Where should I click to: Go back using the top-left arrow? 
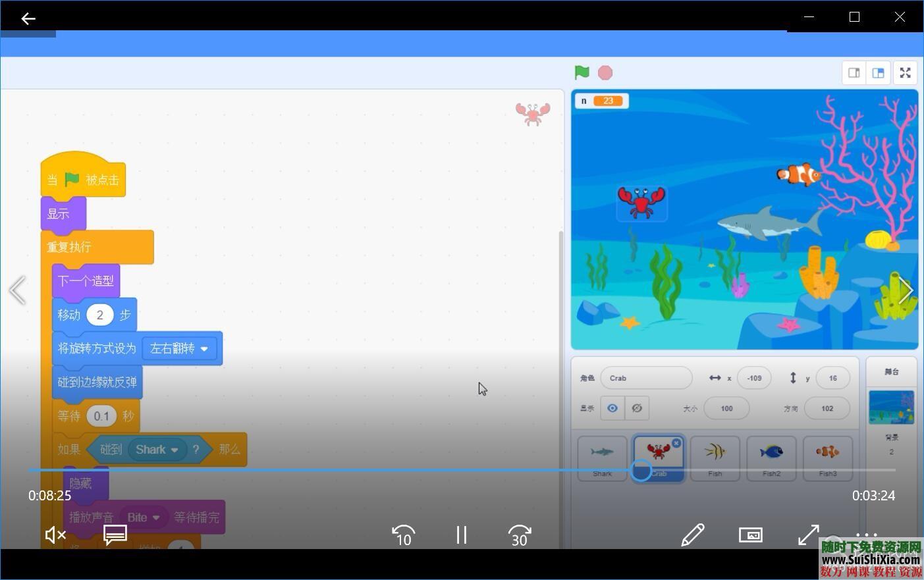tap(28, 18)
